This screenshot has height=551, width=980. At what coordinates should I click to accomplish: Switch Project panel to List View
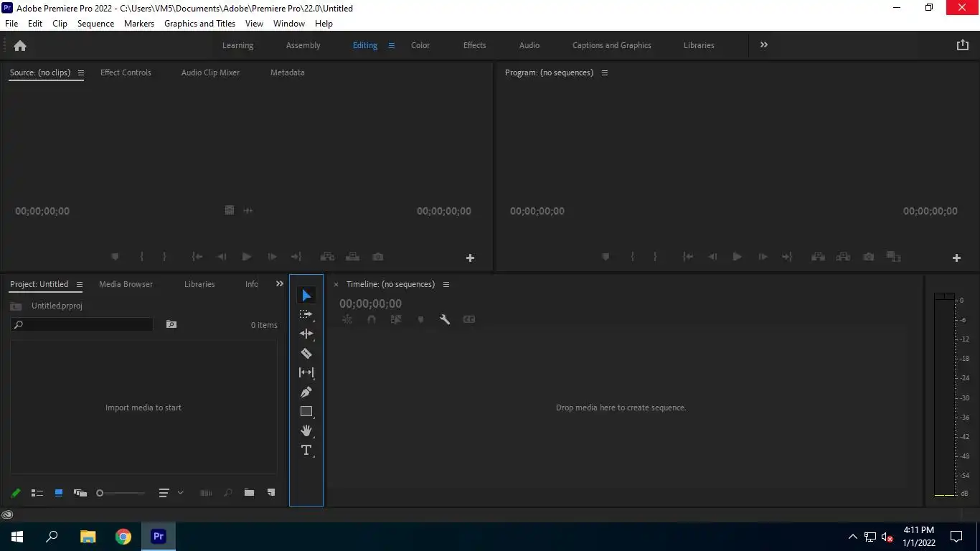[x=37, y=493]
